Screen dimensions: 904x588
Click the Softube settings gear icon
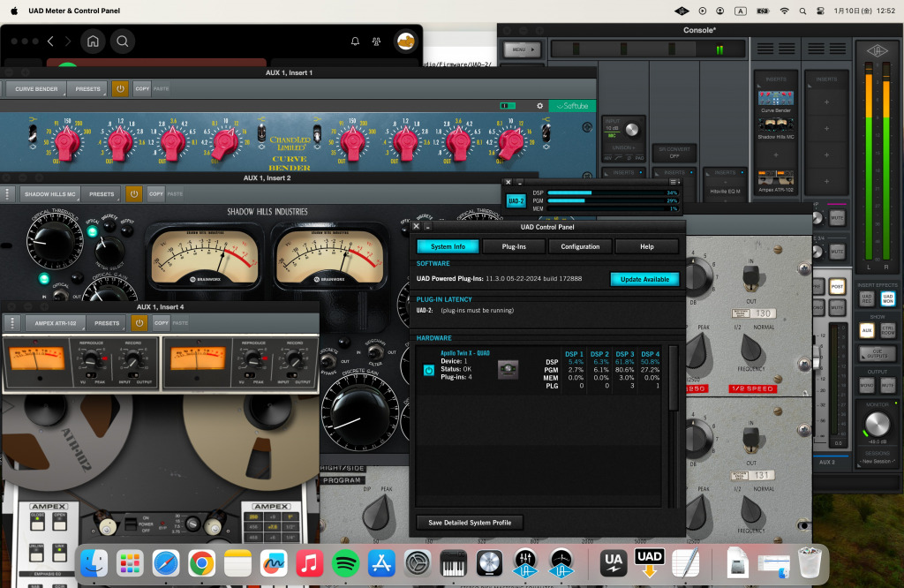click(539, 106)
